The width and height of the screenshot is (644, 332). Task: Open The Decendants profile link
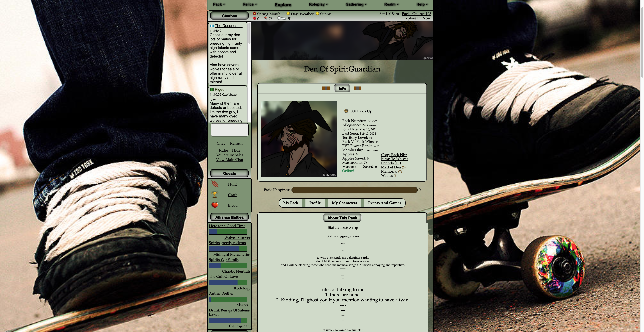click(x=228, y=26)
